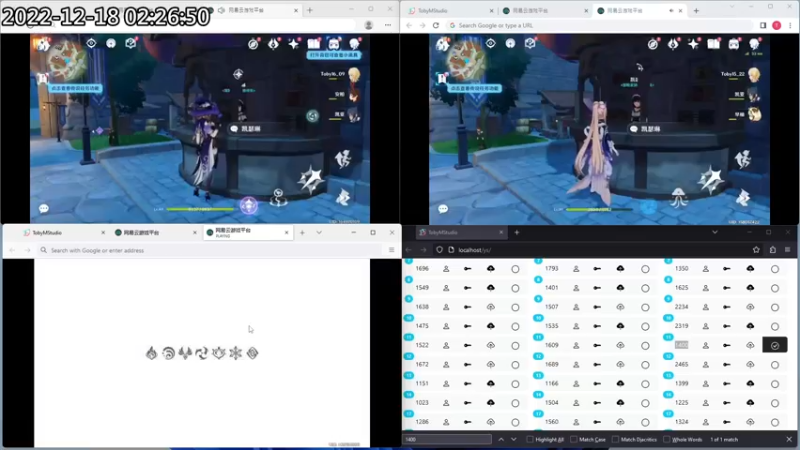Image resolution: width=800 pixels, height=450 pixels.
Task: Enable the Match Diacritics checkbox
Action: coord(615,439)
